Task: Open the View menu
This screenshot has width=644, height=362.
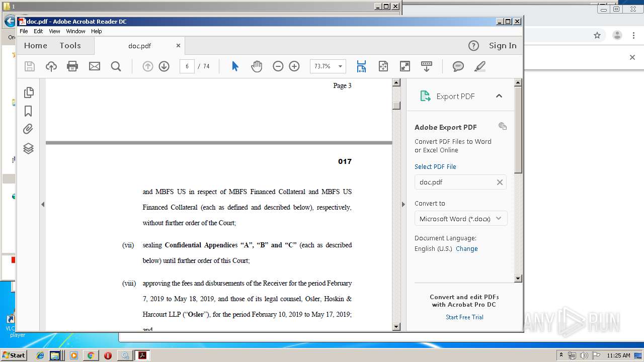Action: tap(54, 31)
